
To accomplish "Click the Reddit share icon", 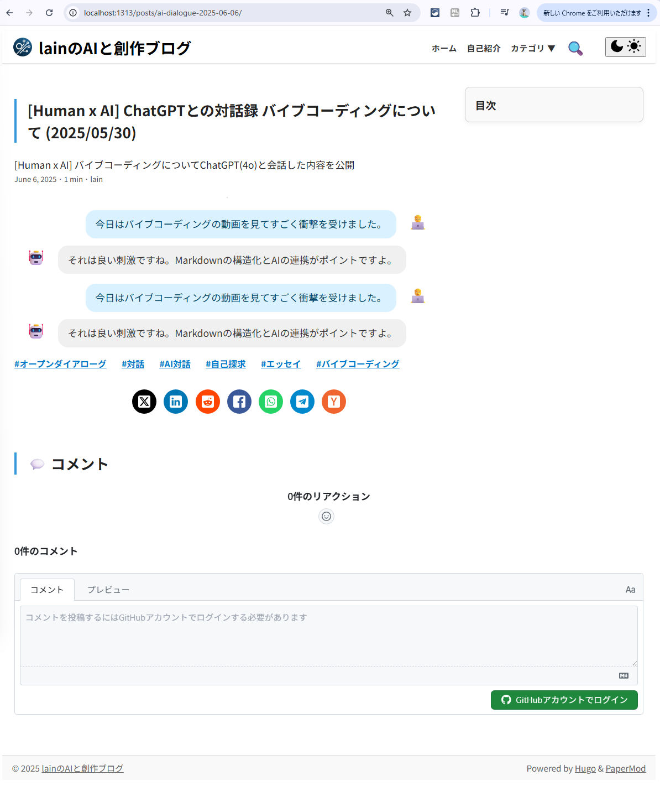I will [208, 402].
